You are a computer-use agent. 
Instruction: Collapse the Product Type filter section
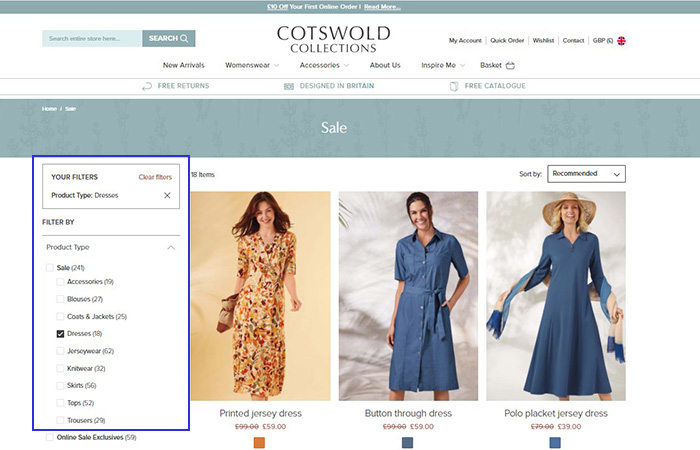point(171,247)
